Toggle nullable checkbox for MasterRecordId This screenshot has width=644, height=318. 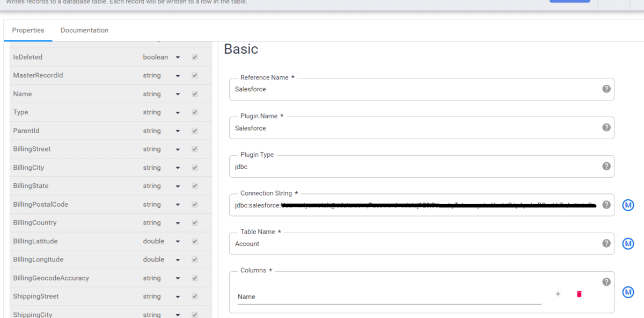point(195,75)
